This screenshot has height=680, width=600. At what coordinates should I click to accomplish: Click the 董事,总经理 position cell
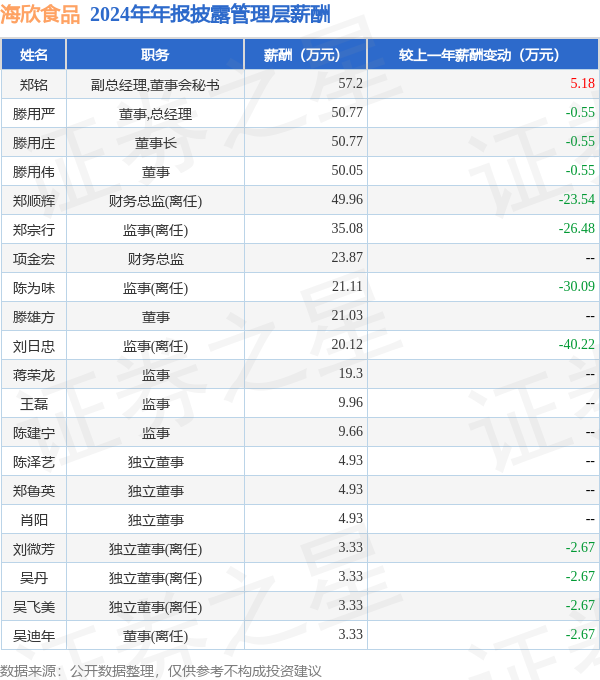click(x=155, y=114)
